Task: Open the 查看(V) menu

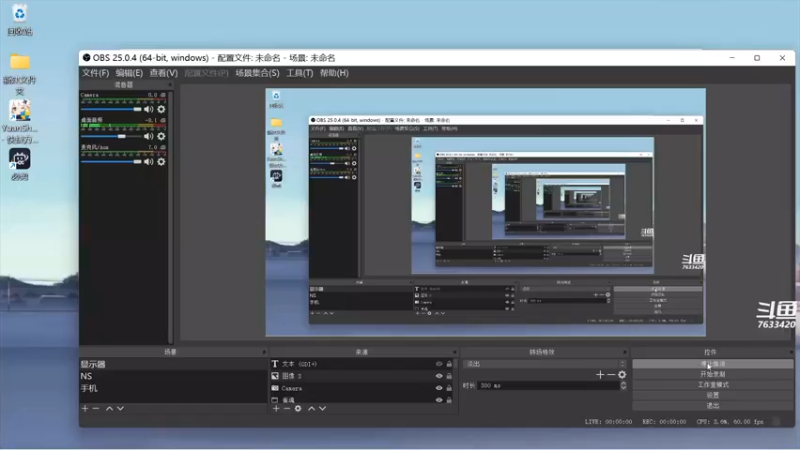Action: pos(163,73)
